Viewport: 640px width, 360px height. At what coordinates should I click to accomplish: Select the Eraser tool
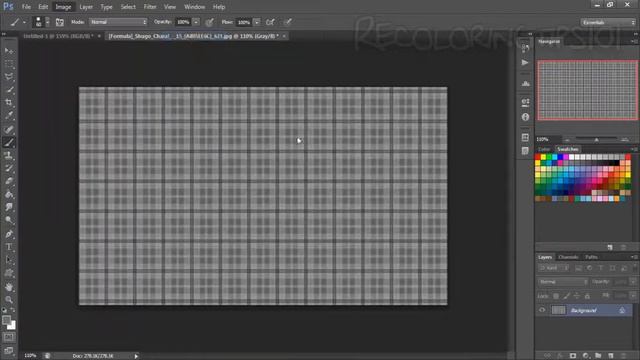point(9,182)
